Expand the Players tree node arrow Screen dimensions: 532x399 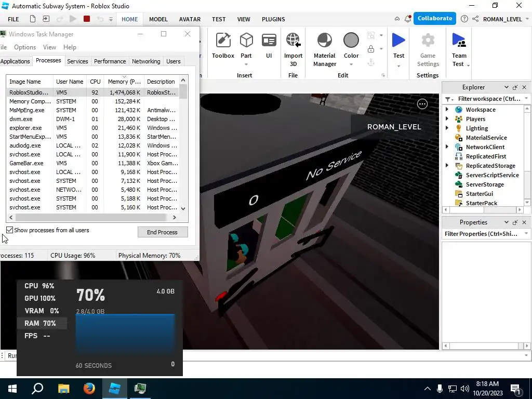click(447, 119)
